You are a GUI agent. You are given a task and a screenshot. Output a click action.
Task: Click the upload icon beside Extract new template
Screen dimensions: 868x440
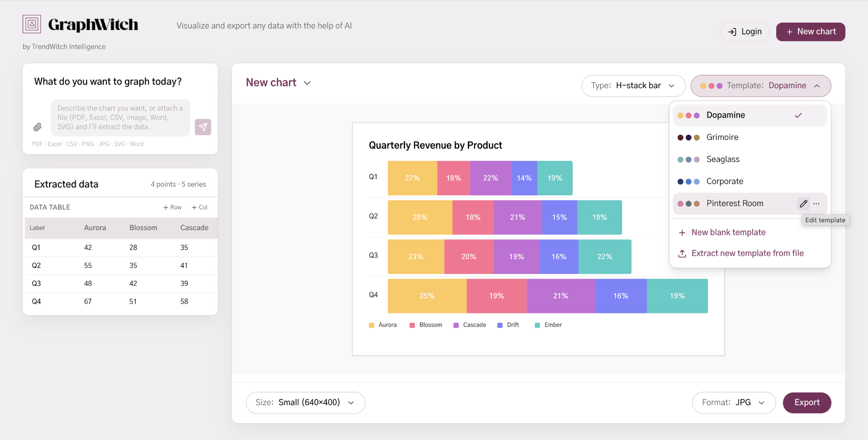pos(682,253)
